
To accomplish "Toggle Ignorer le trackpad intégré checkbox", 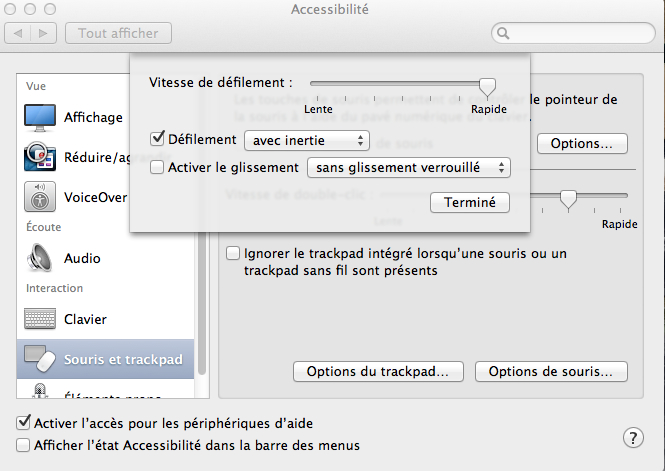I will click(233, 254).
